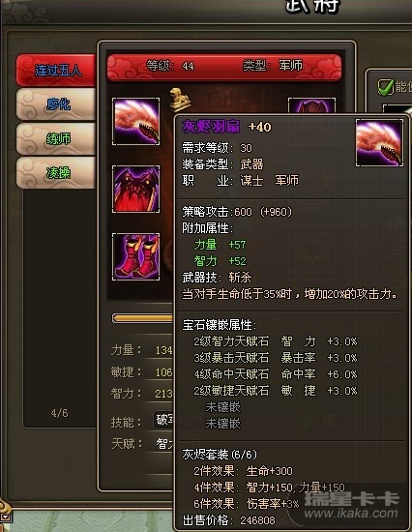Select the red demon armor equipment slot
The height and width of the screenshot is (532, 412).
coord(135,189)
